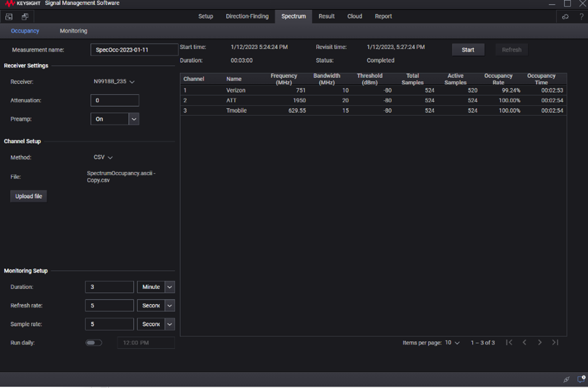Go to next page of results

540,343
